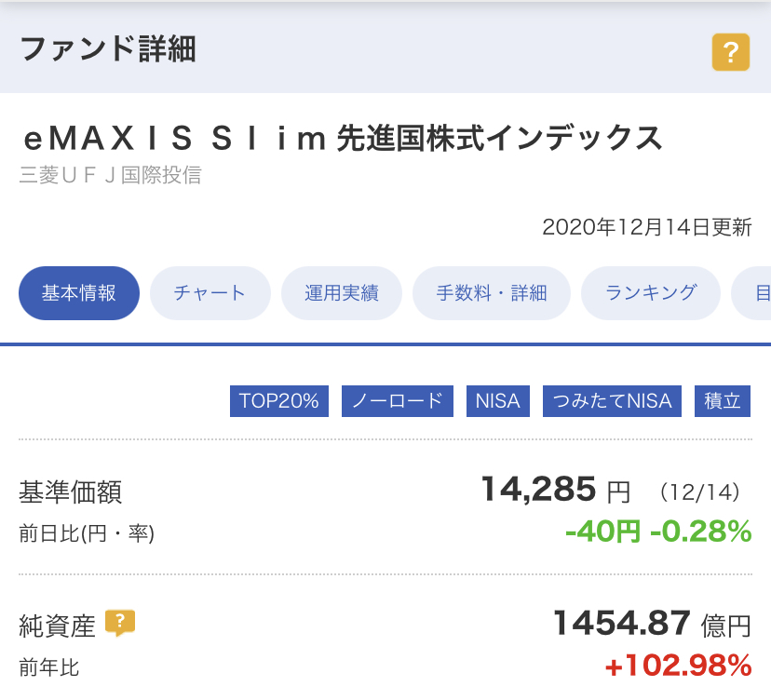Open the 運用実績 tab
Image resolution: width=771 pixels, height=700 pixels.
coord(341,293)
